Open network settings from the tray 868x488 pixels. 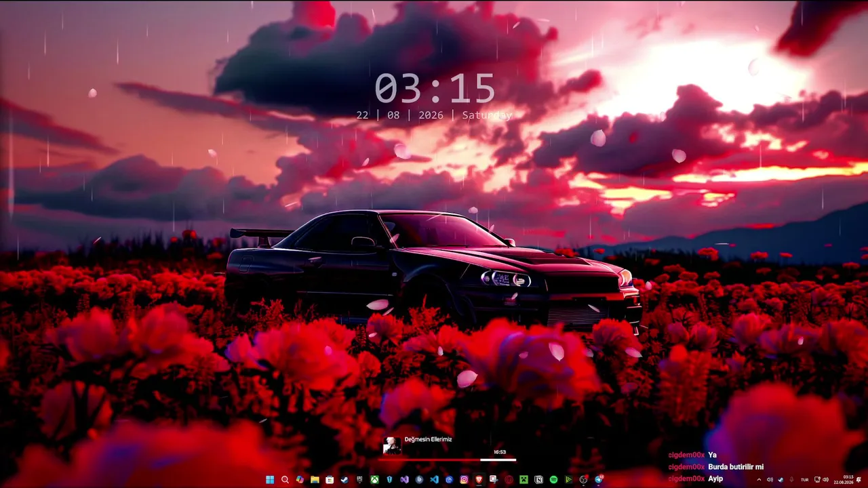[x=817, y=480]
